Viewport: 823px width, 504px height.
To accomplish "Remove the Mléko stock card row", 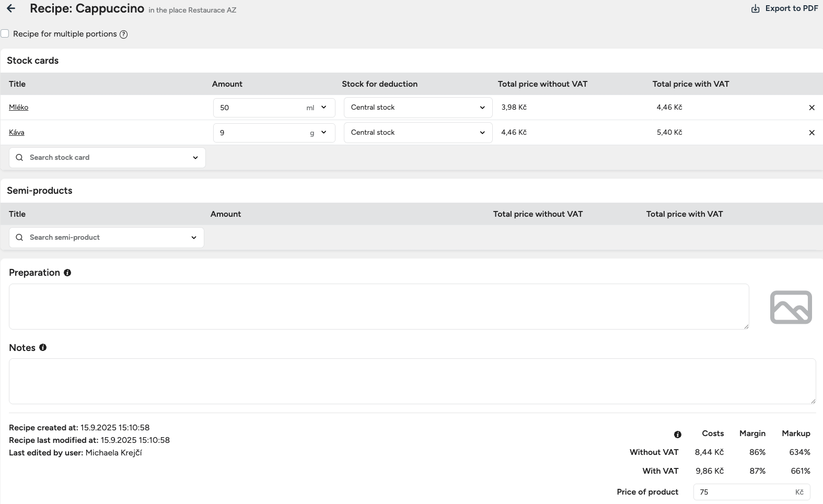I will point(812,108).
